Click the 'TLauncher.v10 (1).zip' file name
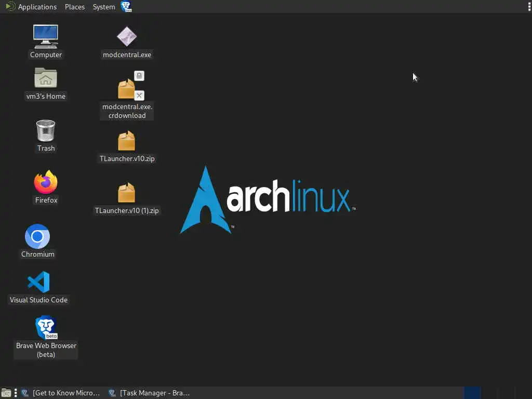 coord(127,211)
